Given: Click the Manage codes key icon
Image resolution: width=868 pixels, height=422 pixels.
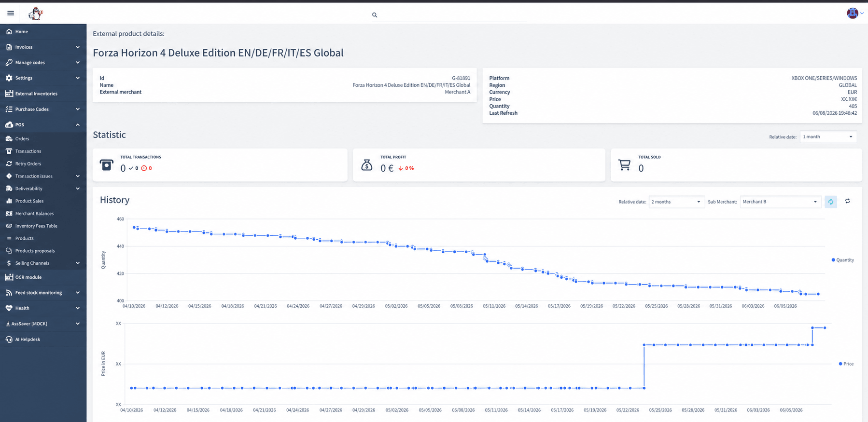Looking at the screenshot, I should pyautogui.click(x=9, y=62).
